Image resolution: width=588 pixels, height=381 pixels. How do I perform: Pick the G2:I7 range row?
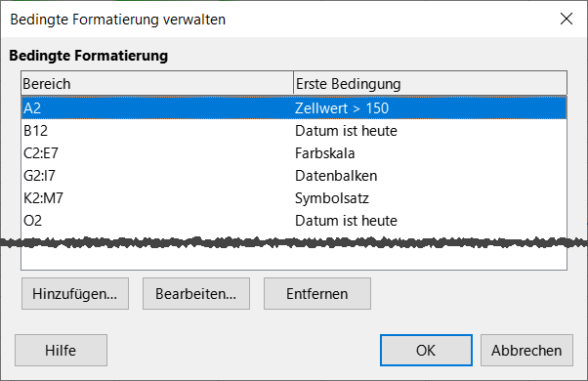pyautogui.click(x=294, y=176)
